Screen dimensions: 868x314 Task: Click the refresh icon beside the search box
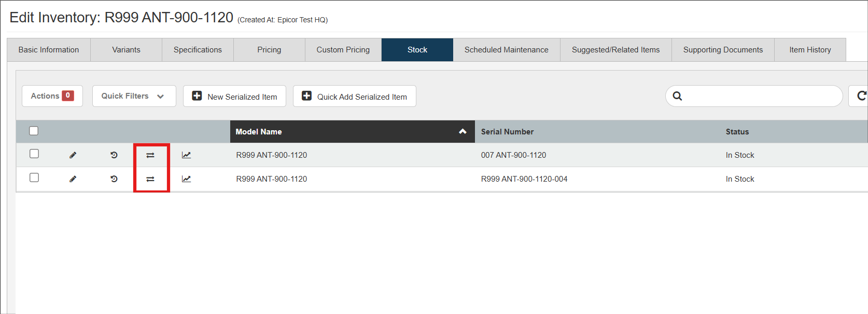tap(861, 96)
